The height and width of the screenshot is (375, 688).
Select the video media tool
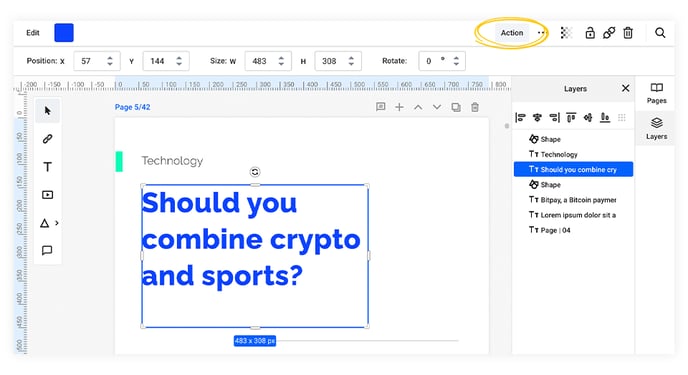(x=47, y=195)
